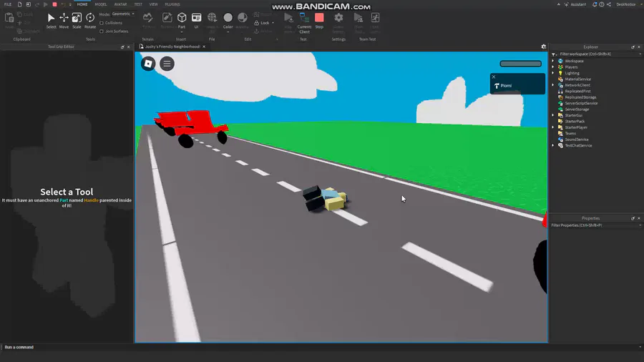Open the Assistant button at top right
The image size is (644, 362).
click(x=575, y=4)
